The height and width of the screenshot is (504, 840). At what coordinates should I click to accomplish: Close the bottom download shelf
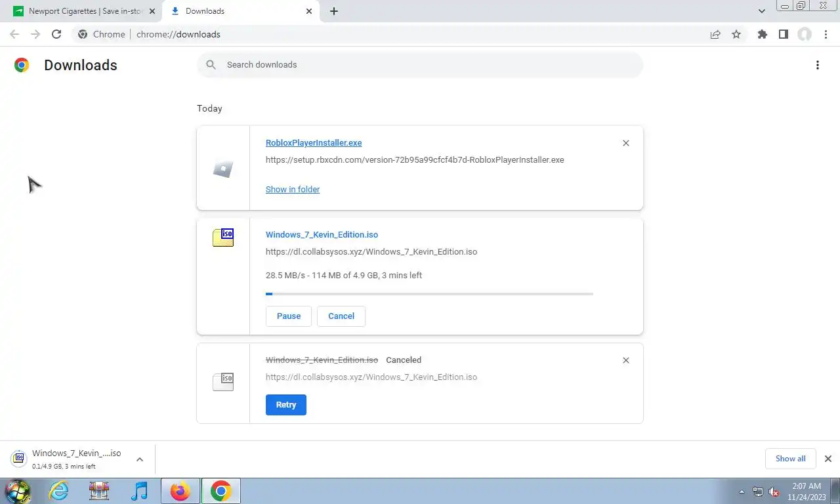point(828,459)
